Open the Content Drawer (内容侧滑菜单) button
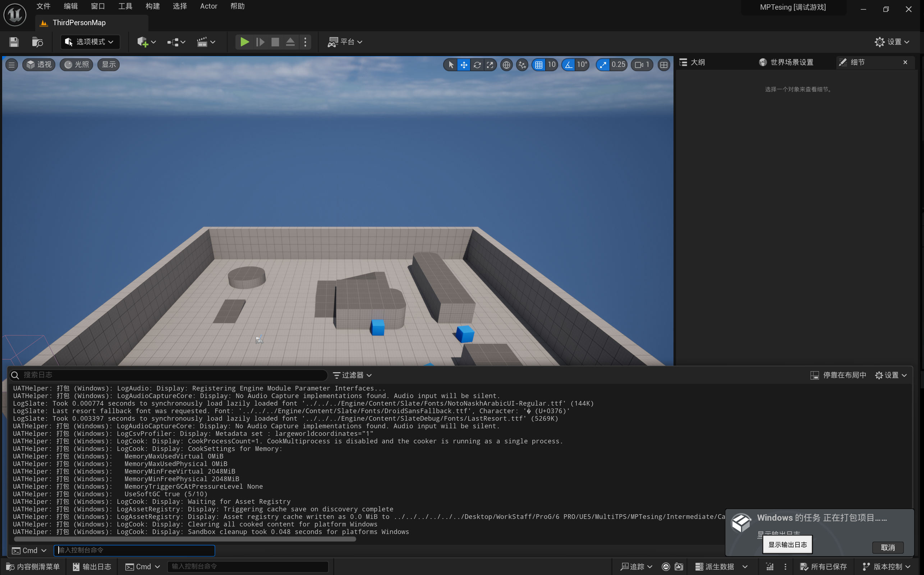The height and width of the screenshot is (575, 924). (x=33, y=567)
